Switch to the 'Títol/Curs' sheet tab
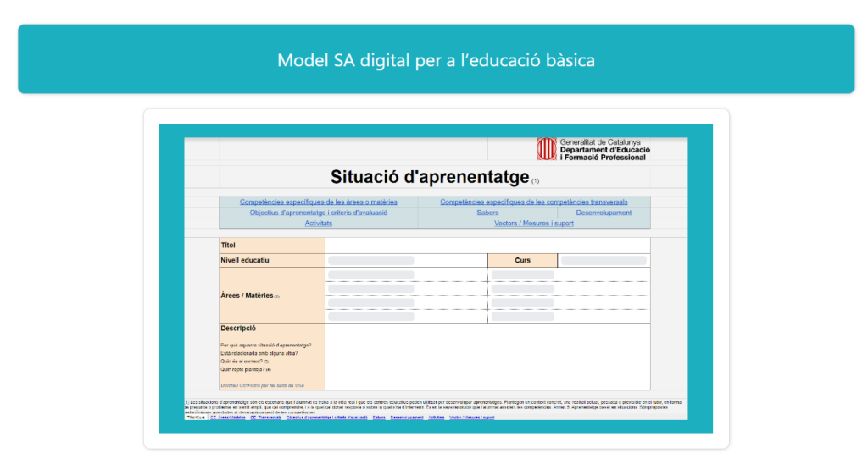The height and width of the screenshot is (459, 868). (x=196, y=418)
